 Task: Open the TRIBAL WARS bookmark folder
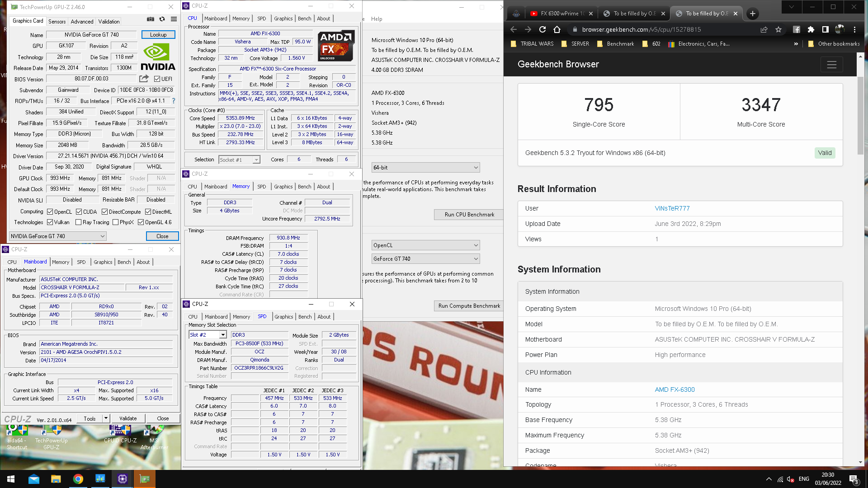pos(533,44)
